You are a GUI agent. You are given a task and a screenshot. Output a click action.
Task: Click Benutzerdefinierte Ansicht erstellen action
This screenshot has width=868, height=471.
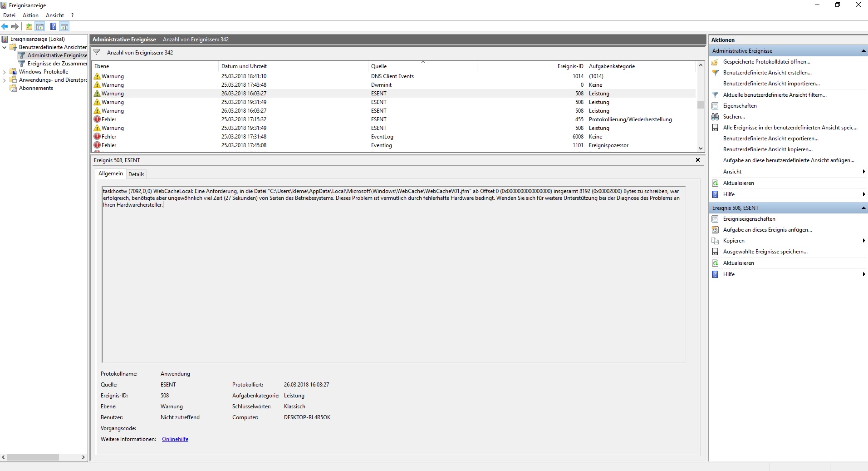(x=767, y=73)
